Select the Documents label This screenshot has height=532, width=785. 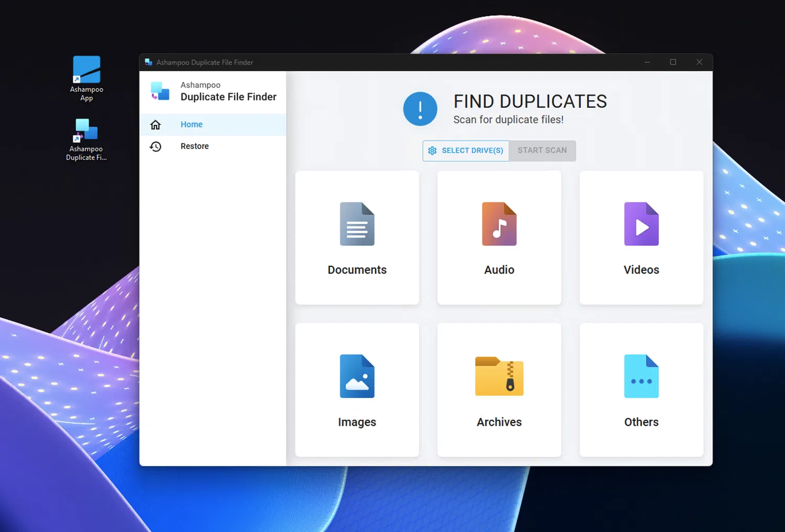[357, 270]
